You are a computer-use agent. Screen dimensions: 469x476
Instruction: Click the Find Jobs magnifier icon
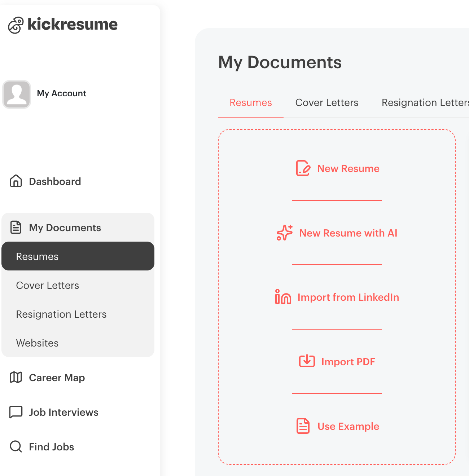click(x=16, y=446)
